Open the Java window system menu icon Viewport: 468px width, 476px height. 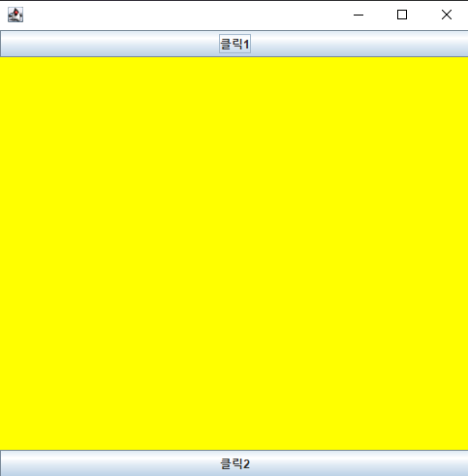(x=16, y=15)
